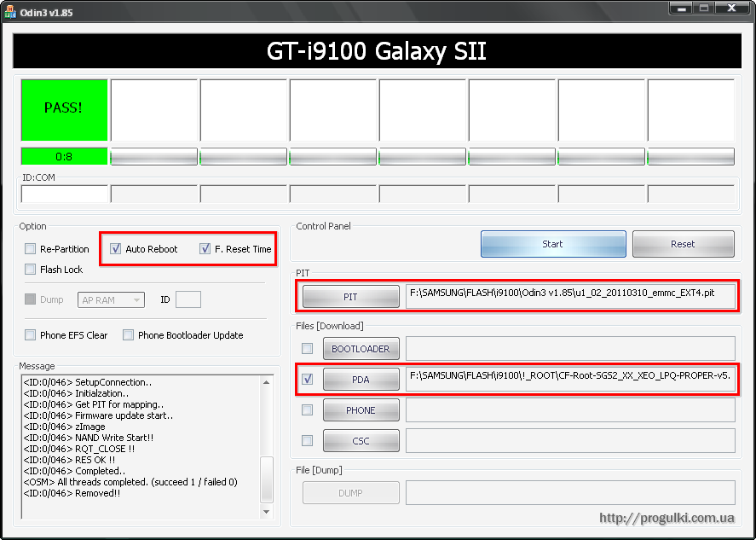Click the PDA file select button
Viewport: 756px width, 540px height.
pyautogui.click(x=361, y=380)
